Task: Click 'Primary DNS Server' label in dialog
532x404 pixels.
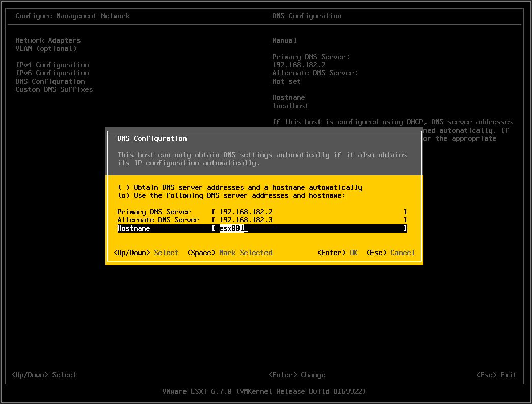Action: [154, 212]
